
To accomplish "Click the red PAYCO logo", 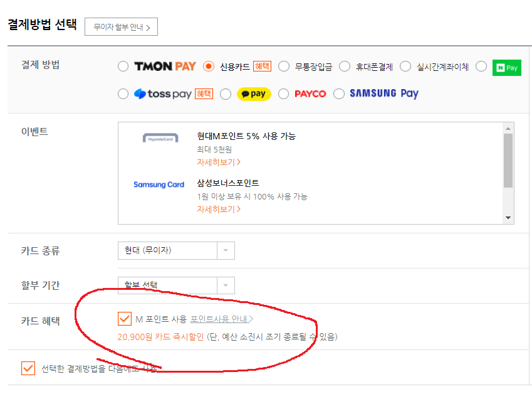I will pyautogui.click(x=310, y=93).
